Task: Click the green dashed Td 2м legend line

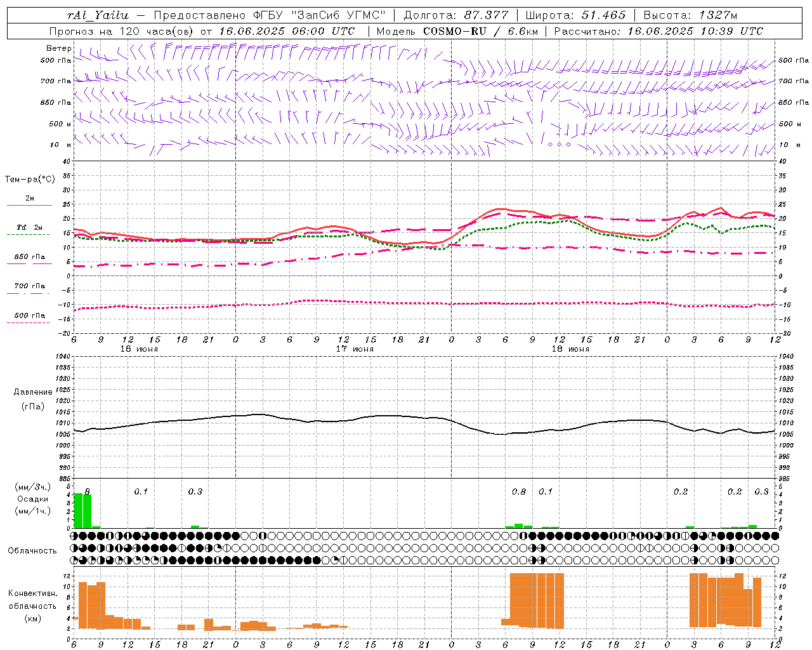Action: coord(28,235)
